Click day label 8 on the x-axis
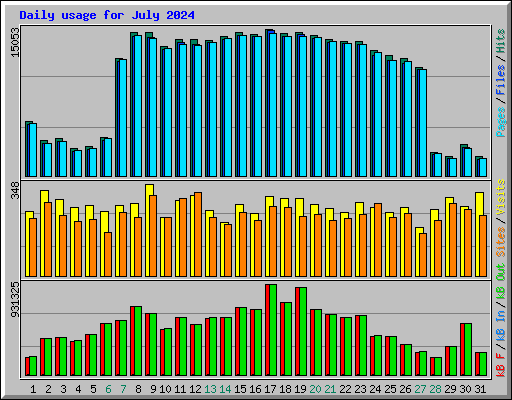 click(x=138, y=389)
